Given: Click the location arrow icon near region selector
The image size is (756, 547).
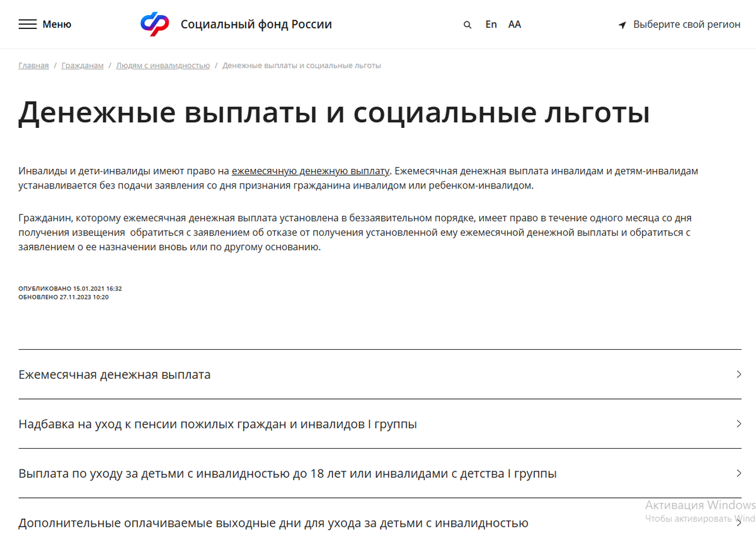Looking at the screenshot, I should coord(622,25).
